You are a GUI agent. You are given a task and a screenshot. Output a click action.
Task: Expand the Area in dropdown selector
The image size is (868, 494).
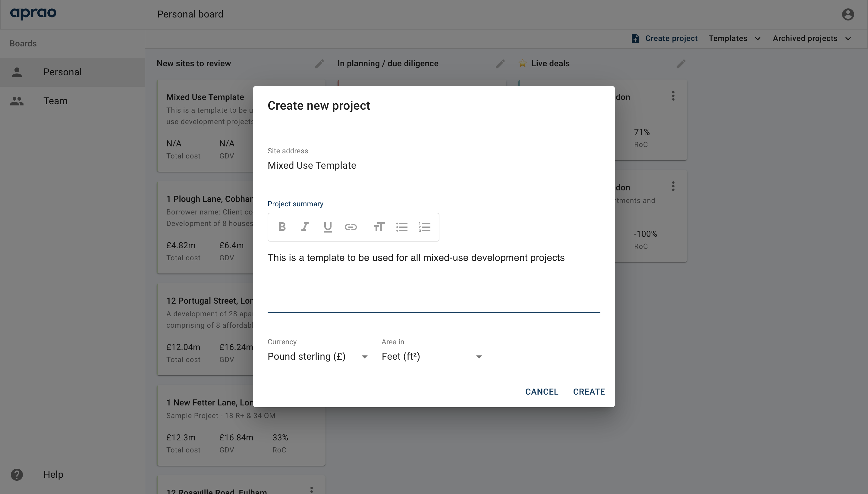click(x=478, y=356)
